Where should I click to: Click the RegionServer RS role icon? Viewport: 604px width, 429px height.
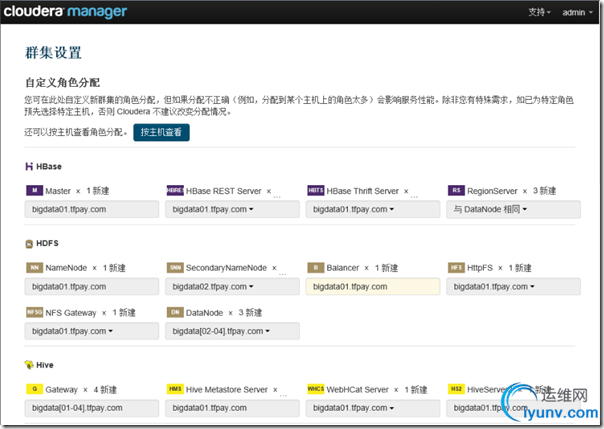click(x=456, y=190)
